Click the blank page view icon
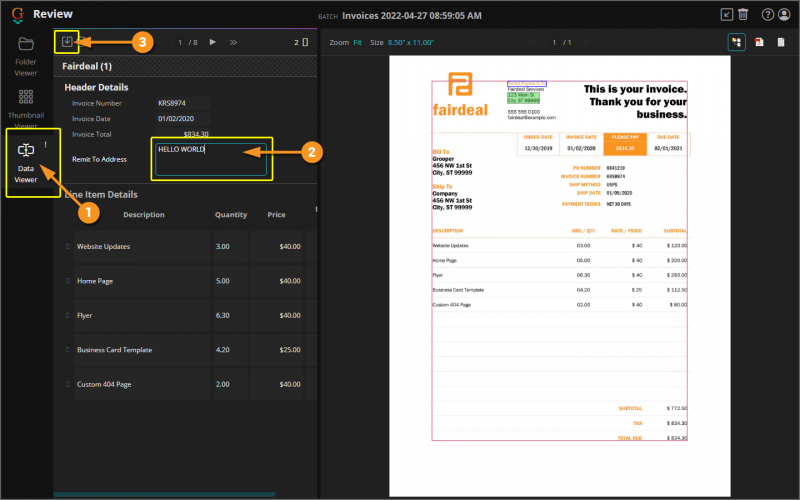This screenshot has width=800, height=500. pos(780,42)
